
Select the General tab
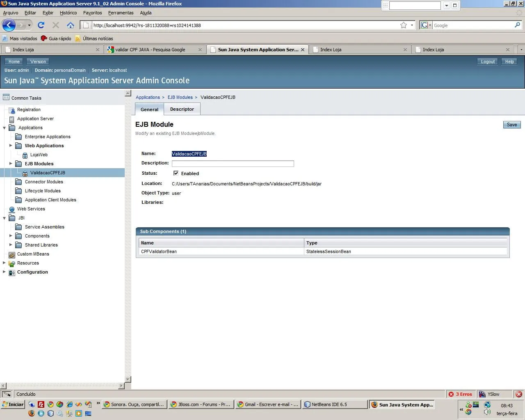pyautogui.click(x=149, y=110)
